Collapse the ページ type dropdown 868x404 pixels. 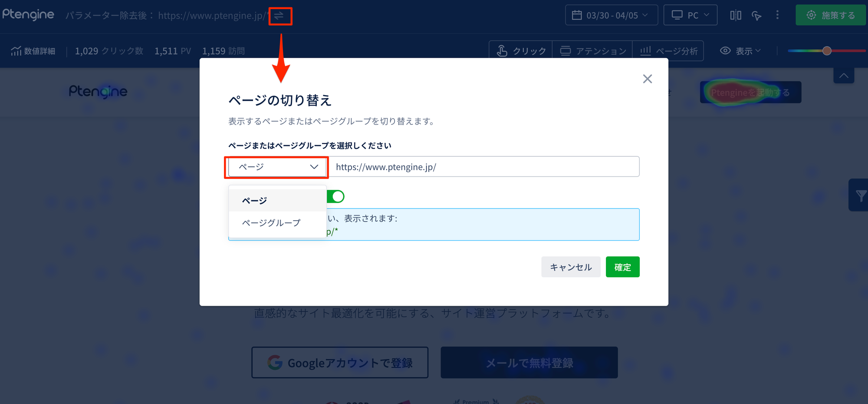(x=277, y=167)
